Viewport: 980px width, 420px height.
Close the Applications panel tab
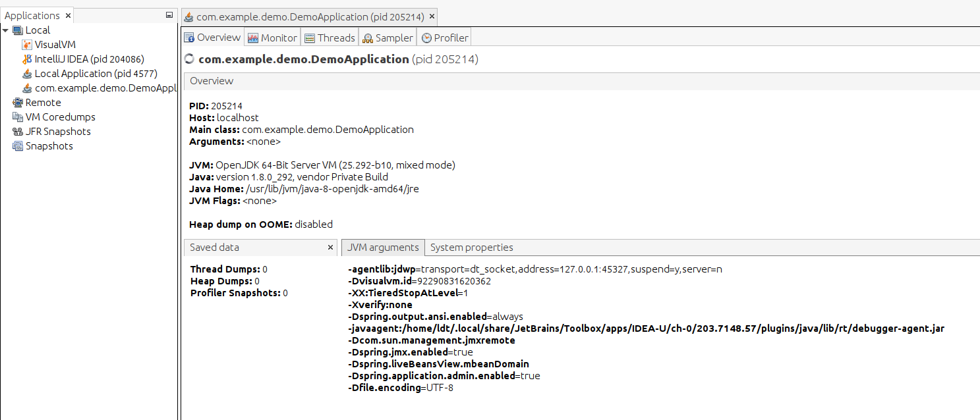[68, 16]
